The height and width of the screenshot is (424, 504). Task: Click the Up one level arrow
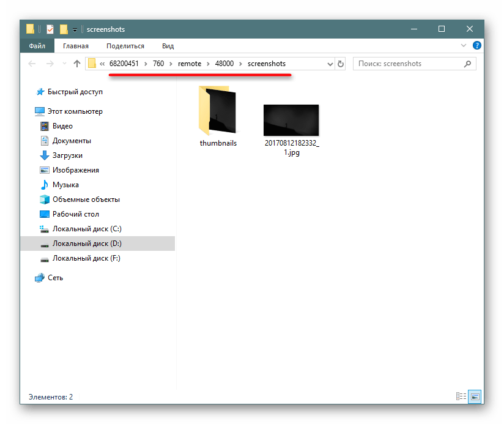[x=77, y=64]
